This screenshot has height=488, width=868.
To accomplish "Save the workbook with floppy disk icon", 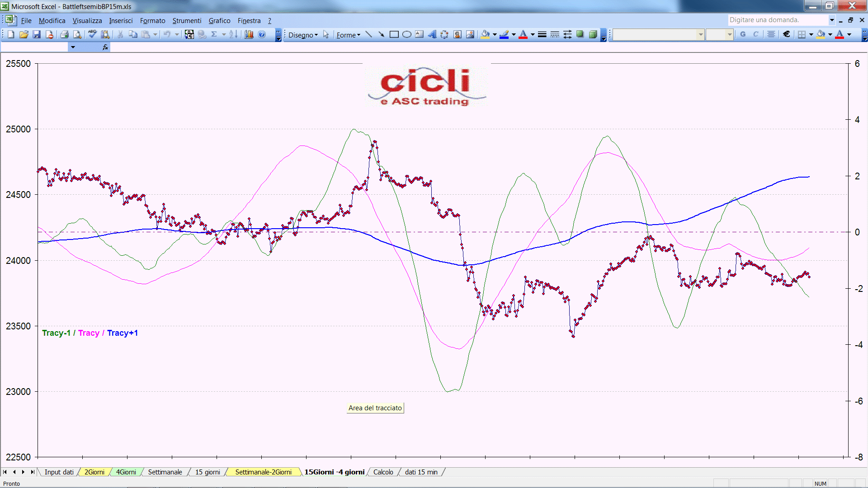I will click(x=37, y=34).
